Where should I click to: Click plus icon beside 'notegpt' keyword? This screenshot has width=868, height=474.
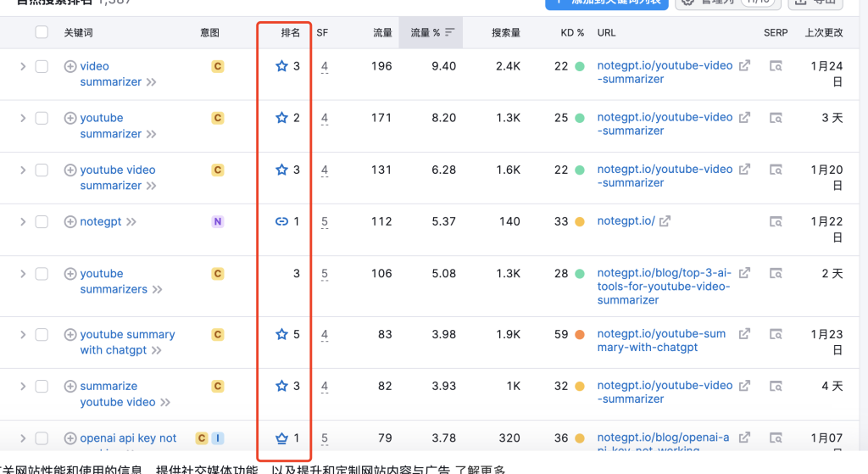pyautogui.click(x=70, y=222)
